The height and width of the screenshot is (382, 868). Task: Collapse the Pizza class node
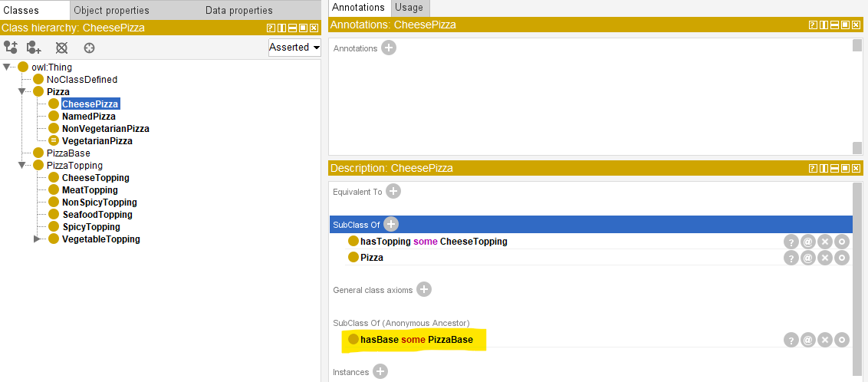[22, 91]
